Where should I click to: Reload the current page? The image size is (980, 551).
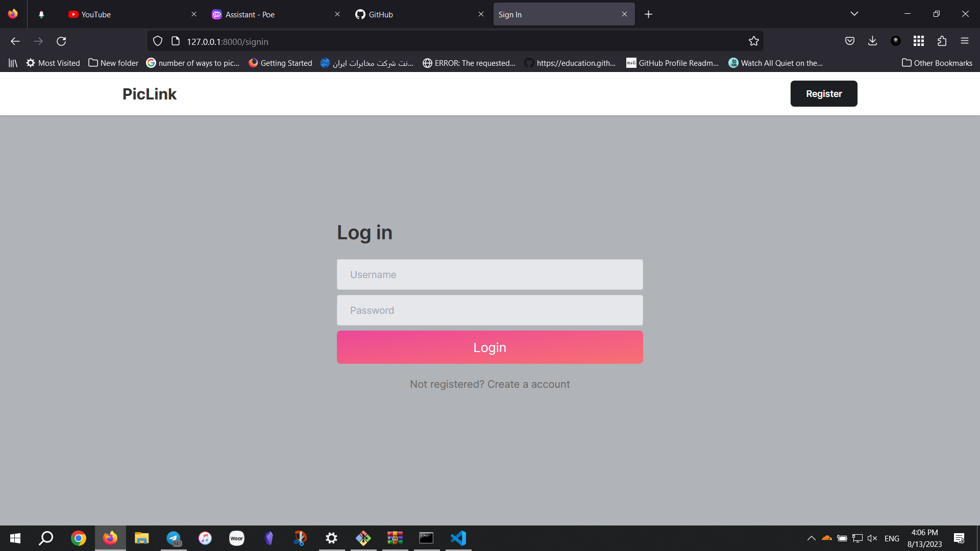pos(61,41)
